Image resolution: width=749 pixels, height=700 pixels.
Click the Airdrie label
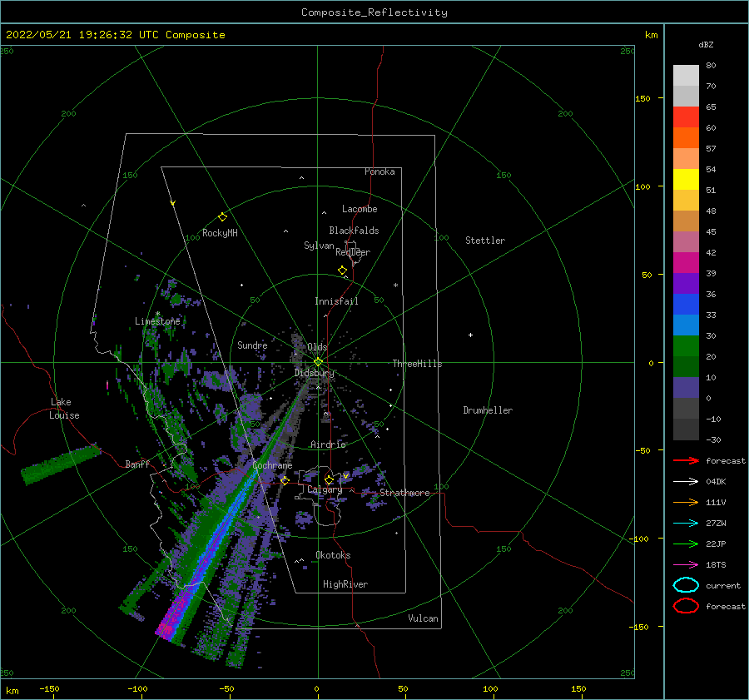coord(328,444)
